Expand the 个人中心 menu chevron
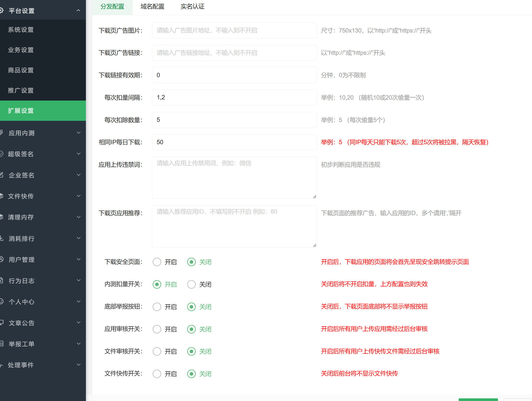Screen dimensions: 532x401 click(x=78, y=301)
